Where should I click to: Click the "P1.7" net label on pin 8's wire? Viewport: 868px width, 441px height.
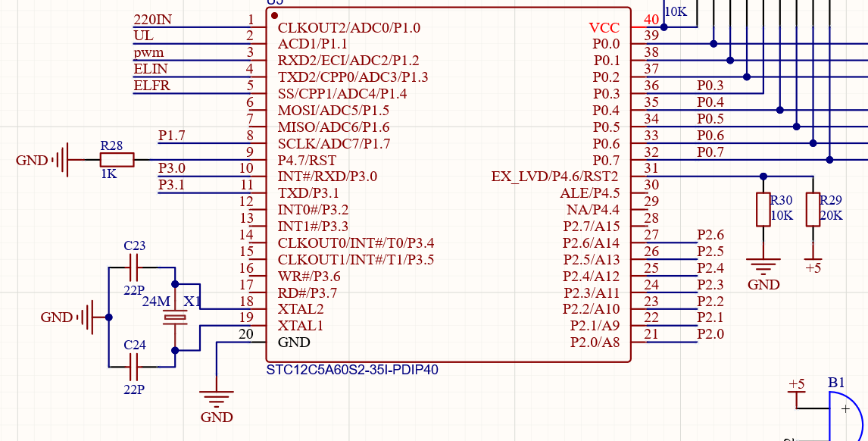click(x=172, y=136)
